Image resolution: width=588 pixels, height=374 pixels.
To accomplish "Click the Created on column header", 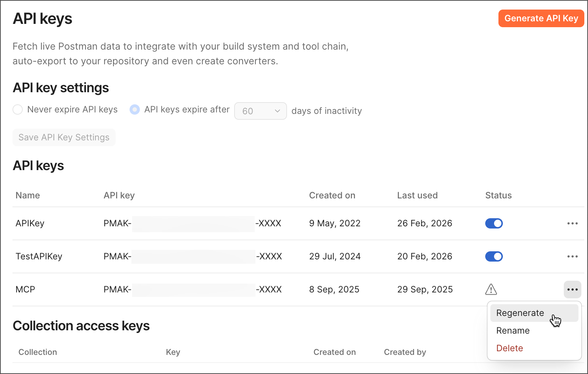I will point(332,195).
